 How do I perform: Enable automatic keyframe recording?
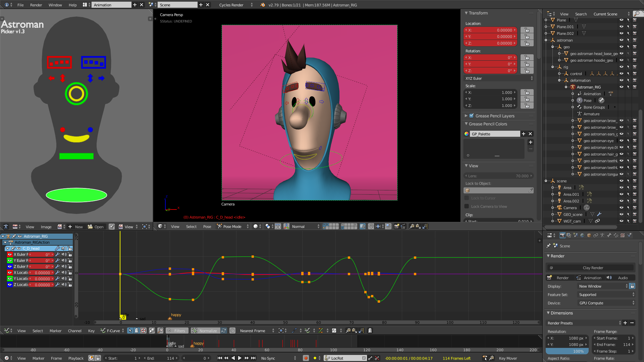tap(306, 358)
